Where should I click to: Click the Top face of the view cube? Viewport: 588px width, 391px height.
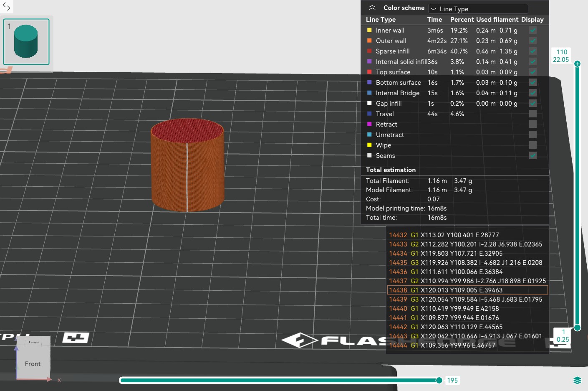tap(33, 342)
